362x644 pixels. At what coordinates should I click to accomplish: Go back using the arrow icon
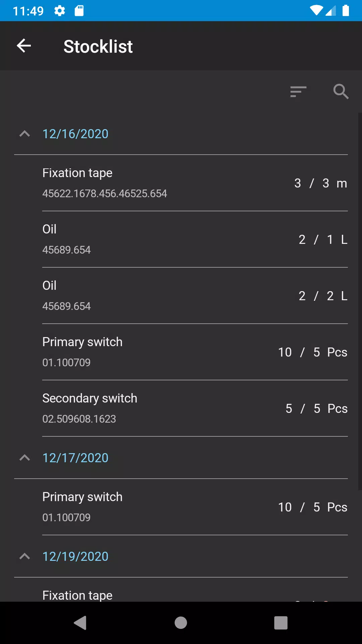[x=24, y=46]
